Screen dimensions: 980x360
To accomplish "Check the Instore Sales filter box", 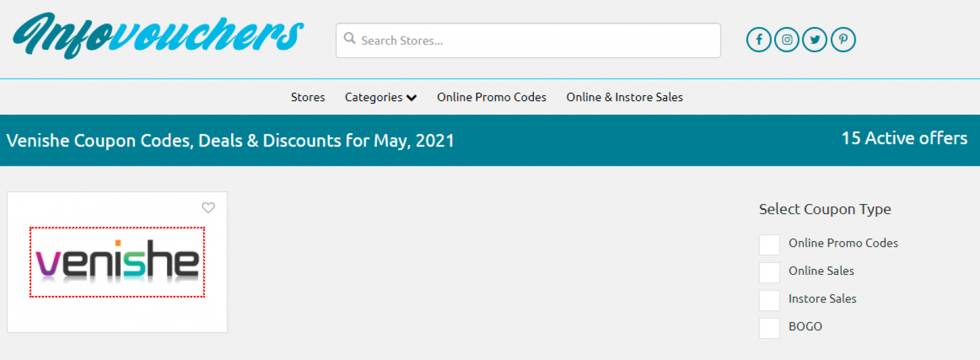I will (769, 300).
